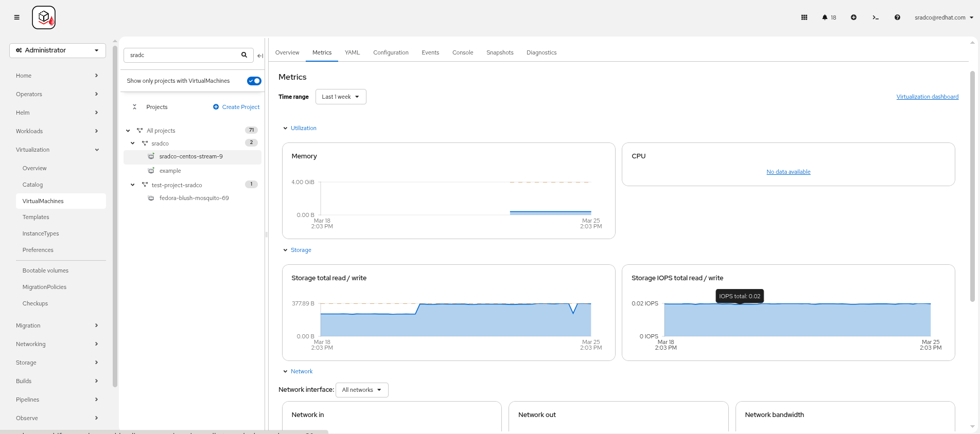980x434 pixels.
Task: Collapse the project tree side panel
Action: [260, 56]
